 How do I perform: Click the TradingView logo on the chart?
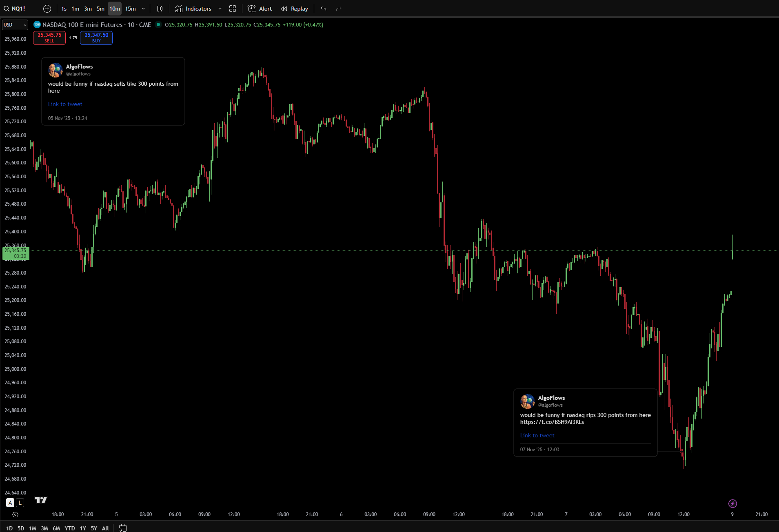pyautogui.click(x=41, y=500)
